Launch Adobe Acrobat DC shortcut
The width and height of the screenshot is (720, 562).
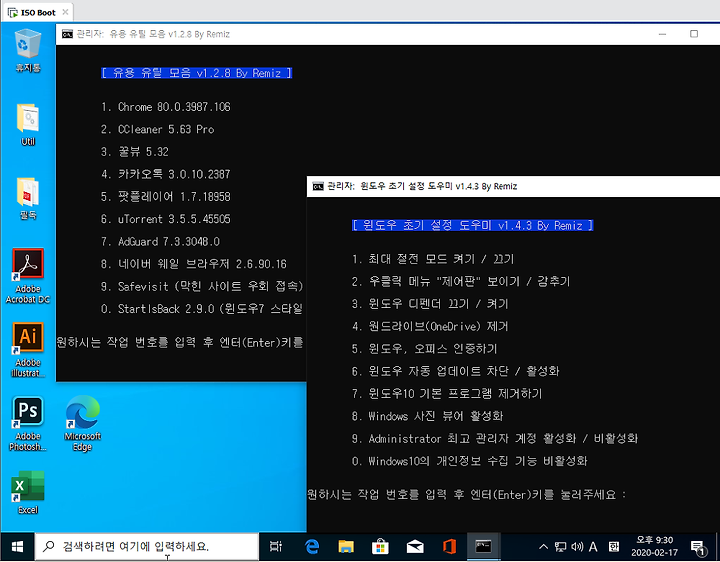point(28,275)
